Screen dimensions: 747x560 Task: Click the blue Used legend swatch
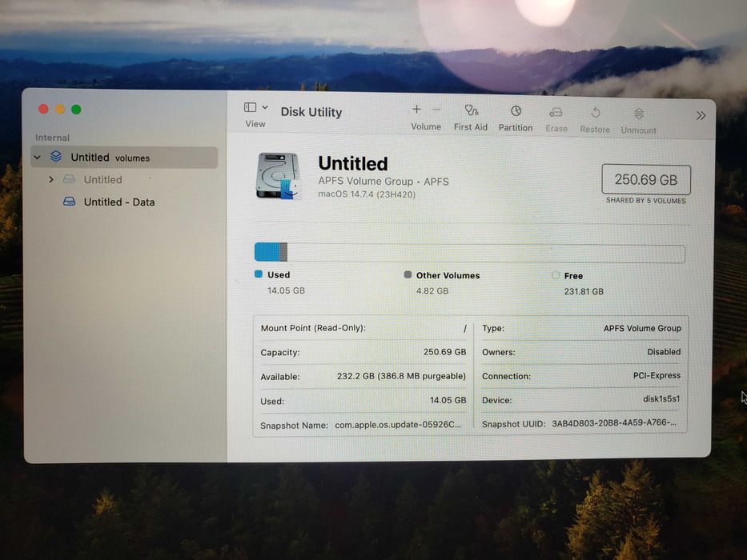pyautogui.click(x=259, y=274)
